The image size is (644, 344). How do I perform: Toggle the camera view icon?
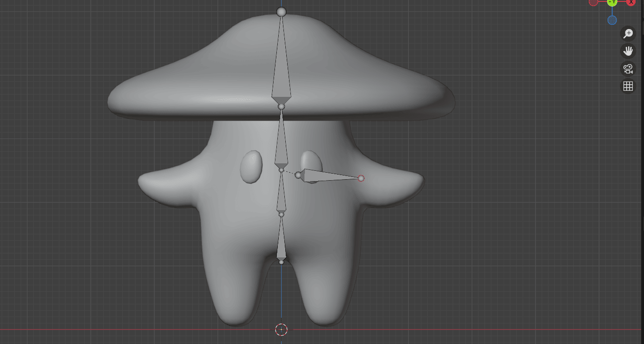pyautogui.click(x=628, y=69)
